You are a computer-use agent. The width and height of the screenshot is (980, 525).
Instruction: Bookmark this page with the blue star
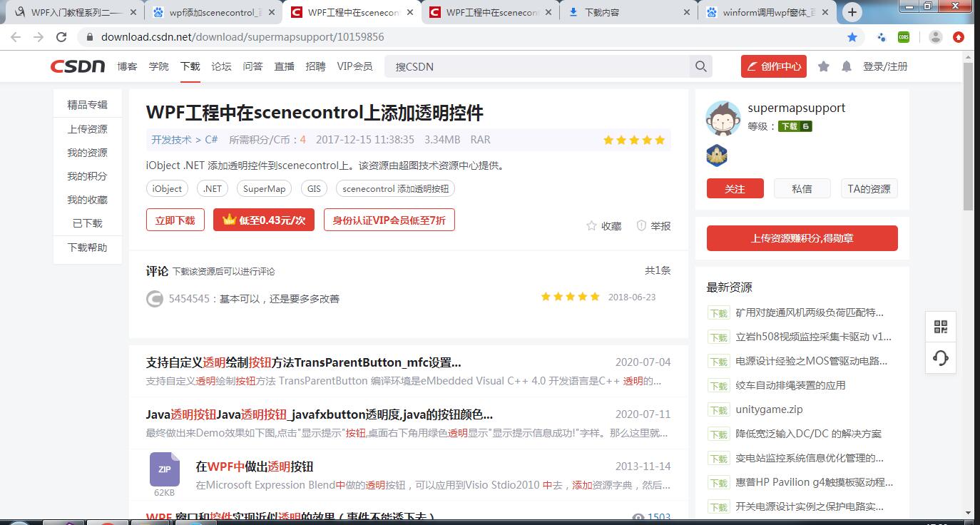point(852,37)
